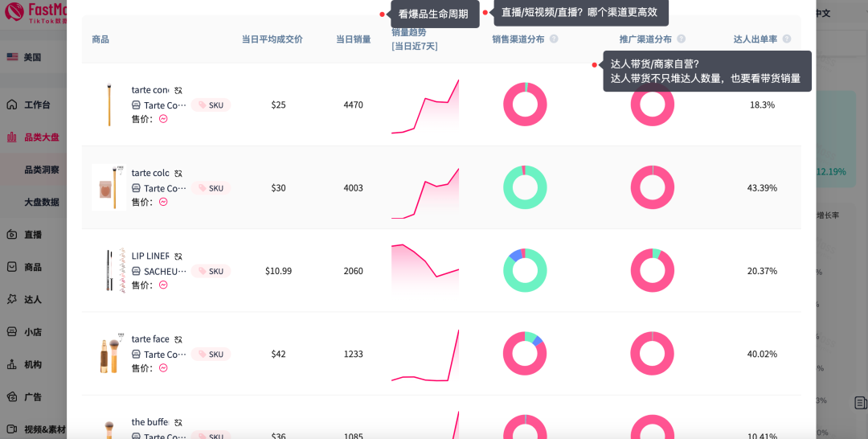
Task: Open price trend icon in the tarte face row
Action: (x=163, y=367)
